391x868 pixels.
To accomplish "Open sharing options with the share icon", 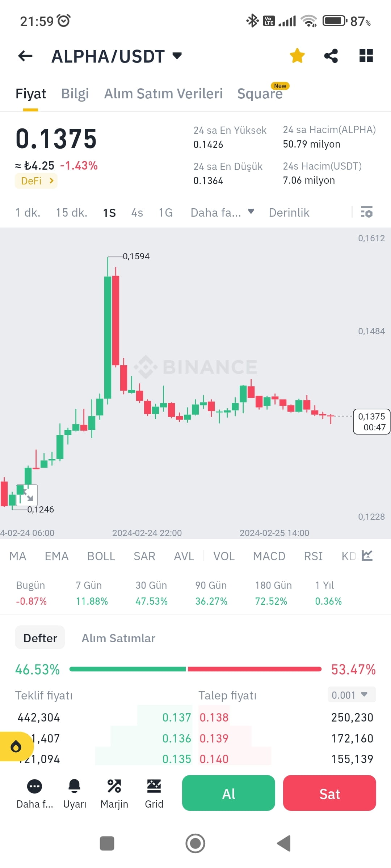I will [331, 55].
